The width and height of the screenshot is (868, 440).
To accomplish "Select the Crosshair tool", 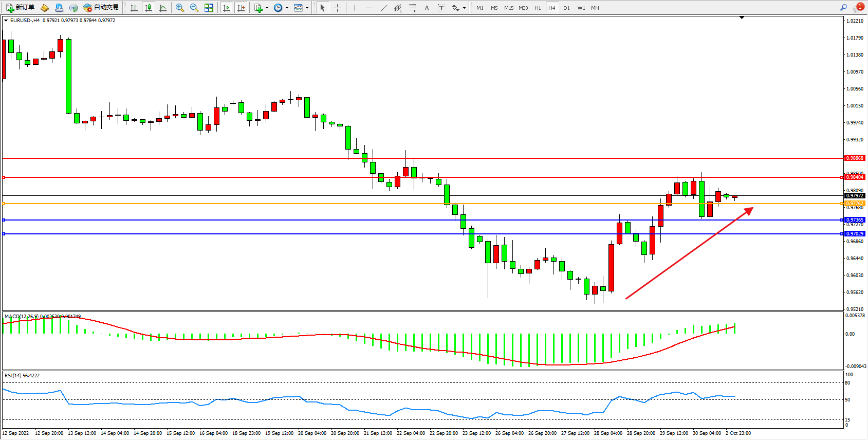I will [337, 8].
